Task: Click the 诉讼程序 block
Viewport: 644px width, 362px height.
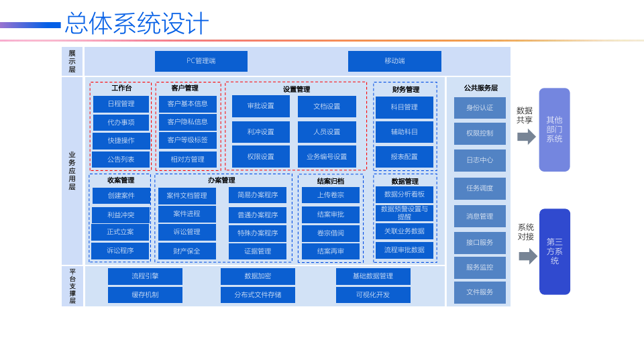Action: point(120,251)
